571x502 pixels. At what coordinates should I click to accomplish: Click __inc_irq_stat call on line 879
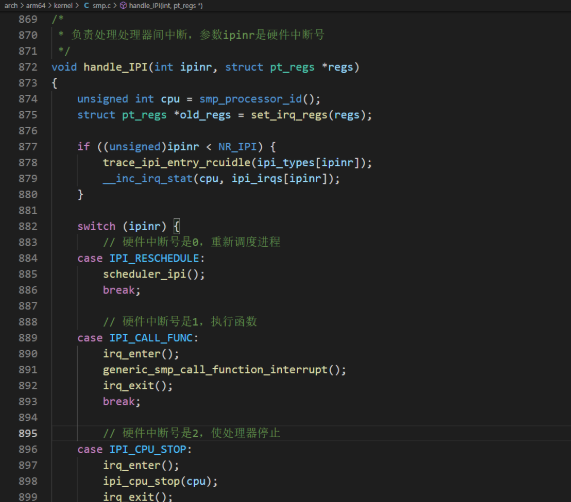147,178
